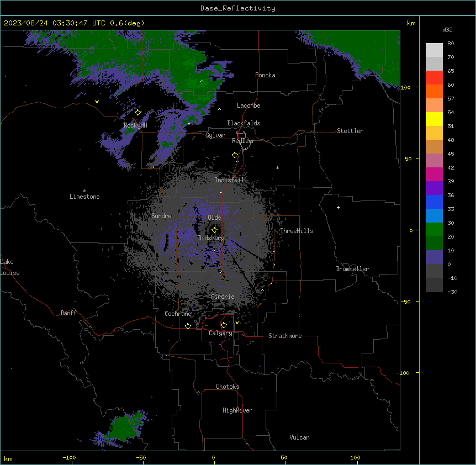Select the green 20-30 dBZ legend swatch
Screen dimensions: 476x465
pos(434,230)
